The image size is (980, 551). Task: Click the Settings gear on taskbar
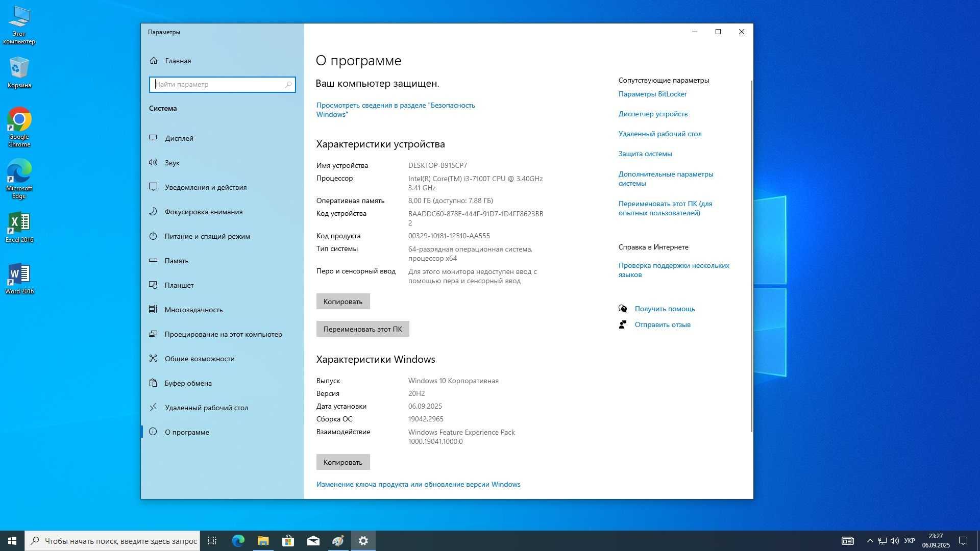tap(363, 541)
